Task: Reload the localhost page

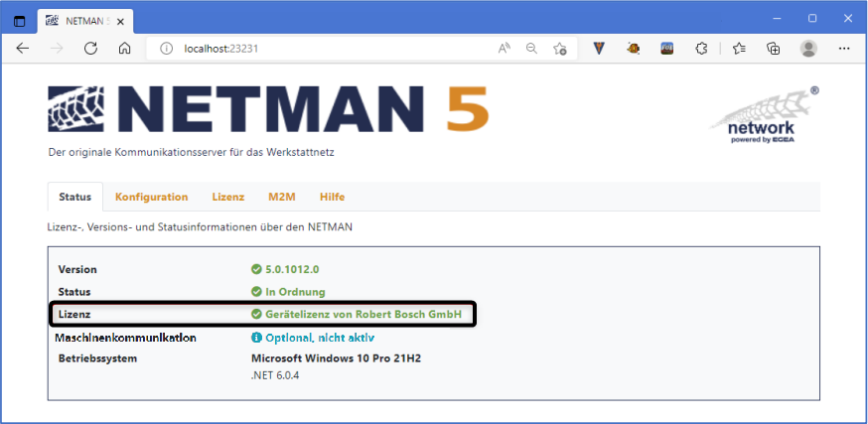Action: [90, 49]
